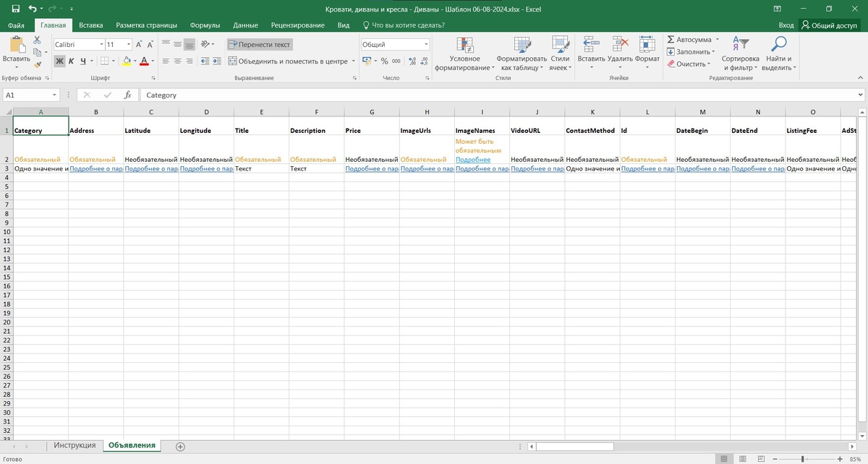Open Форматировать как таблицу gallery

[x=522, y=53]
